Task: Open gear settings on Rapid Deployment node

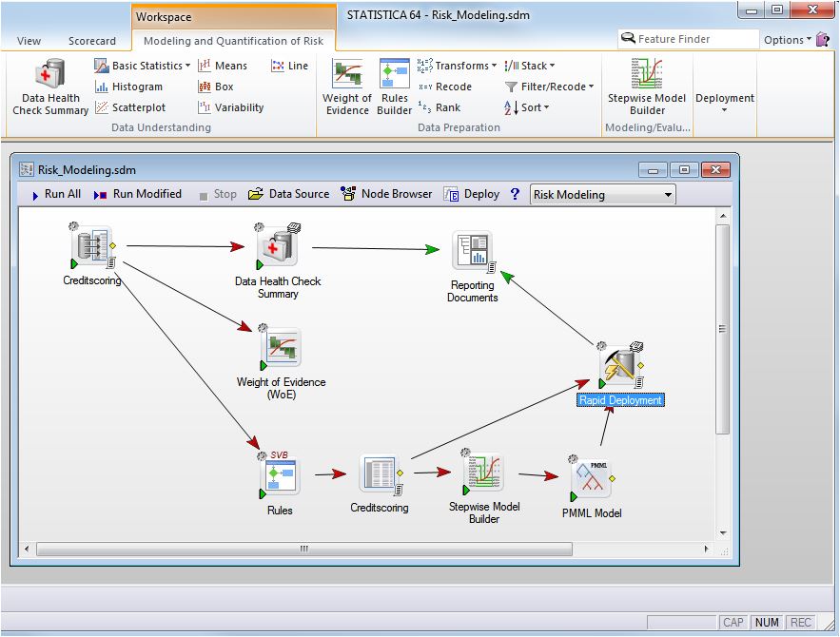Action: tap(601, 346)
